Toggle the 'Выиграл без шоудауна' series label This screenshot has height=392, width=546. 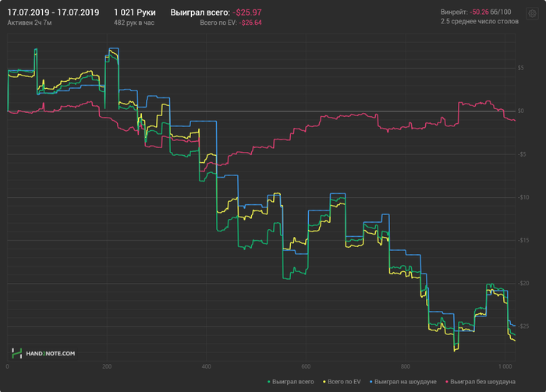click(x=483, y=382)
